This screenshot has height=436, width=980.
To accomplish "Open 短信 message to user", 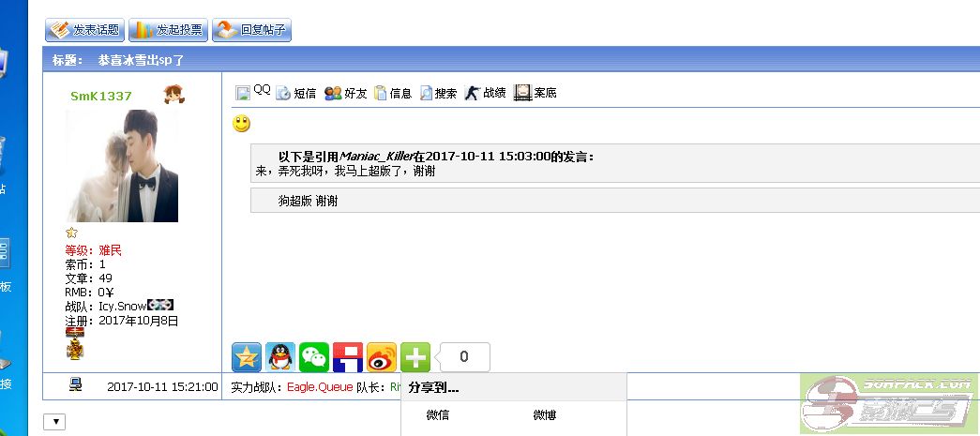I will pos(295,93).
